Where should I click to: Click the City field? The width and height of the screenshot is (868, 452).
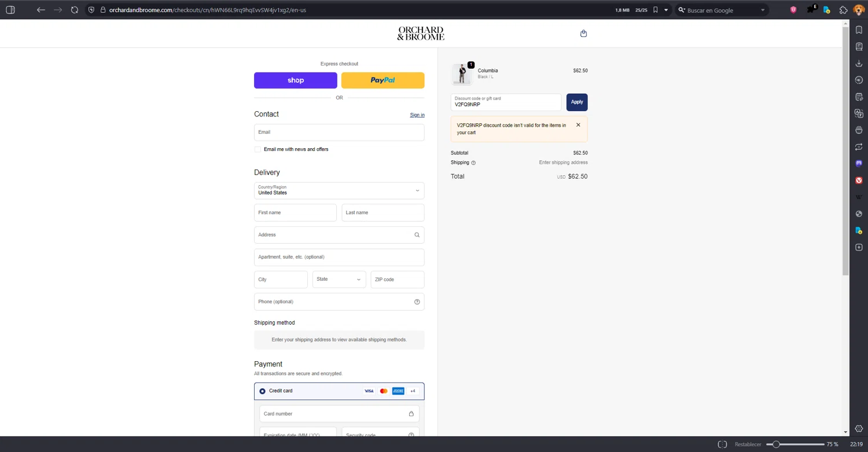pyautogui.click(x=281, y=280)
